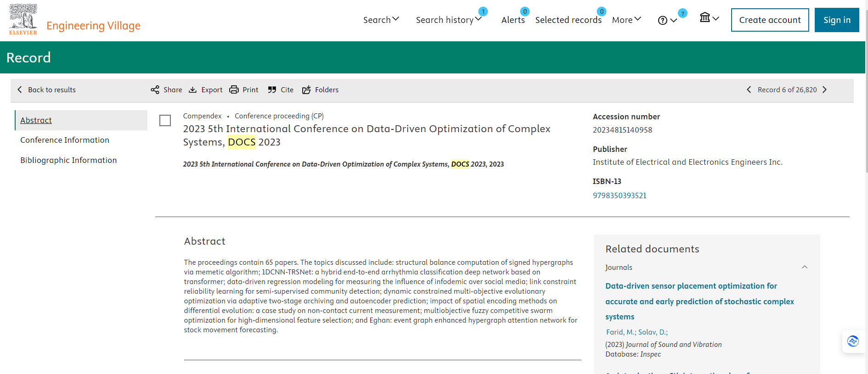This screenshot has width=868, height=374.
Task: Click the Export download icon
Action: coord(193,90)
